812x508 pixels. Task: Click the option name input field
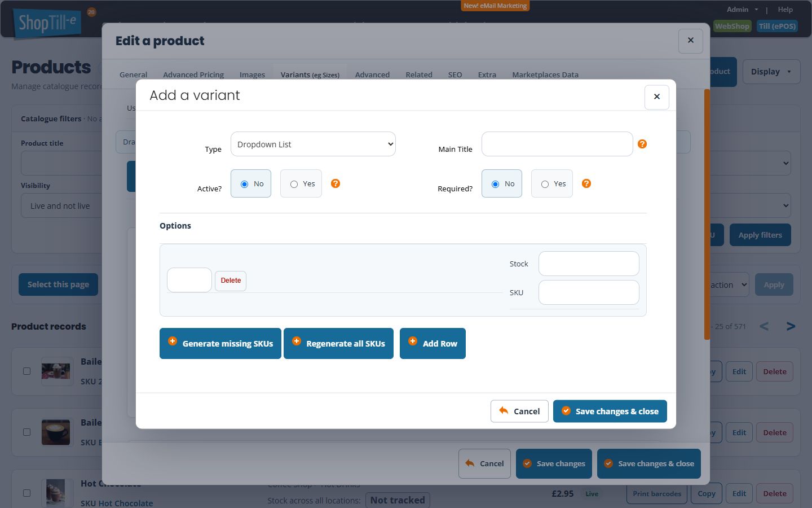(x=189, y=280)
